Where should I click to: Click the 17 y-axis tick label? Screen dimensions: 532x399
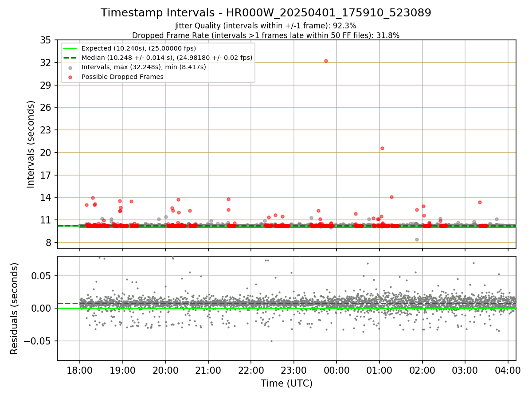[46, 175]
